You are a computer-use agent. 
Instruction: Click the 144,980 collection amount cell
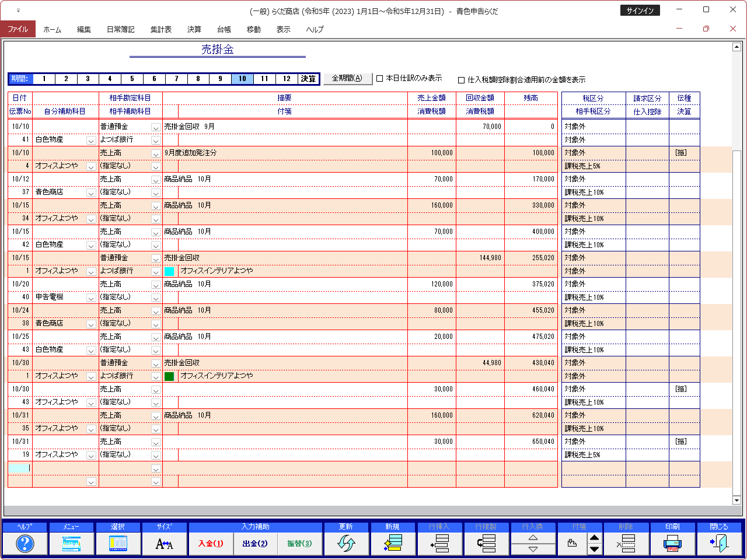pos(480,257)
